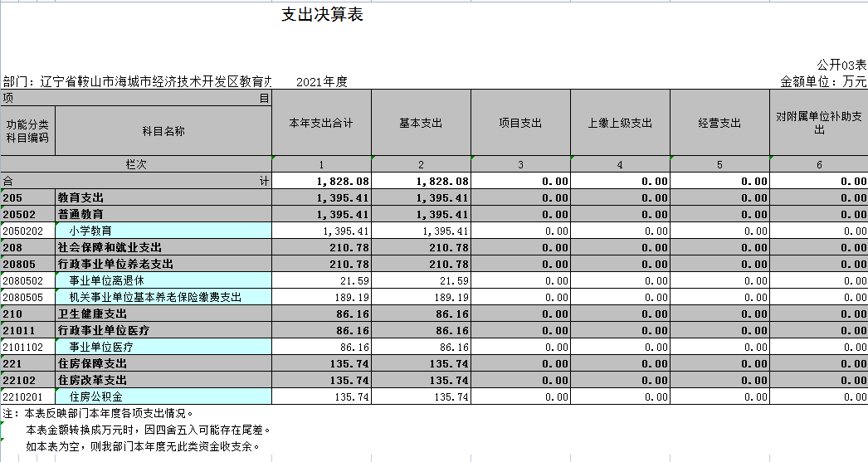Click code cell 2101102
The width and height of the screenshot is (868, 462).
pyautogui.click(x=27, y=347)
